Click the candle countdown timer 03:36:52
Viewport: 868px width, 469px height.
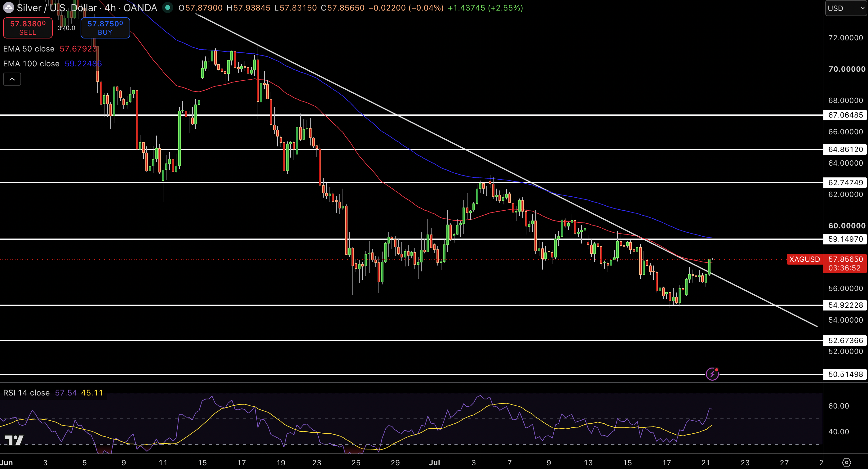pyautogui.click(x=844, y=268)
